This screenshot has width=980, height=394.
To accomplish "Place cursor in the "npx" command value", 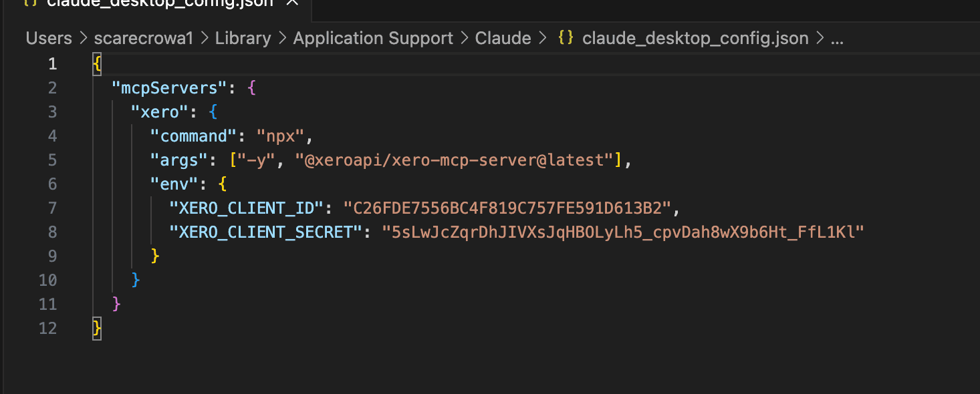I will pyautogui.click(x=281, y=136).
